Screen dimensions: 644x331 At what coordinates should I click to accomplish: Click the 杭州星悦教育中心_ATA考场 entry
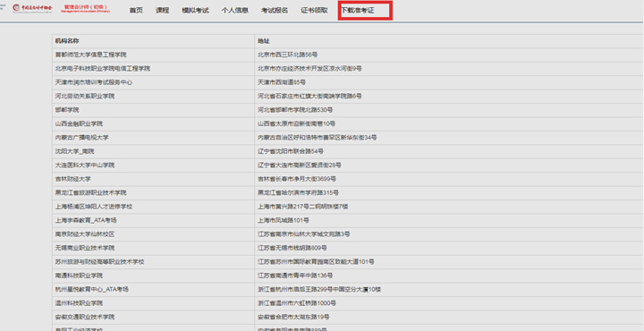click(x=92, y=290)
